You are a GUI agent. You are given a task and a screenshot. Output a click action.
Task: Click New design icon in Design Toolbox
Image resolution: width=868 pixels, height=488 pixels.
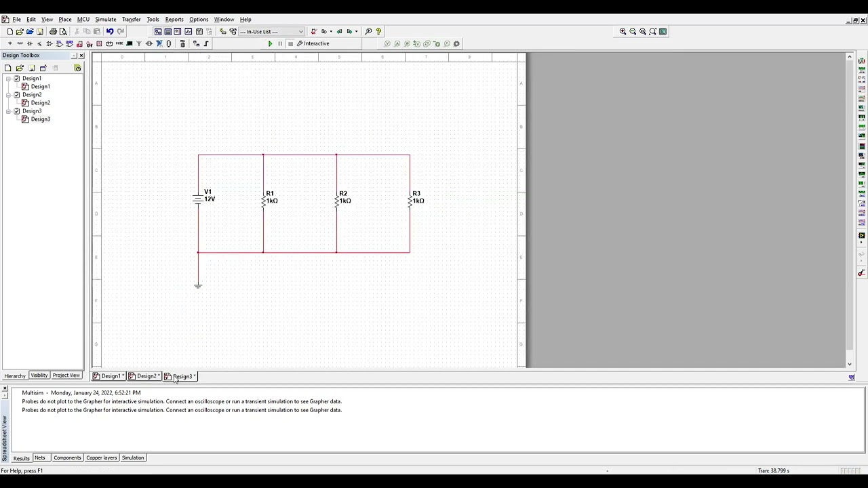point(7,68)
